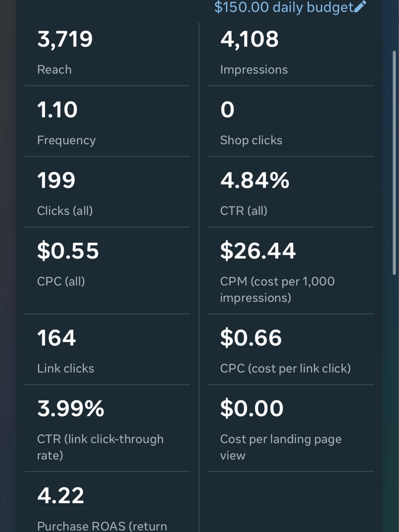
Task: Tap the 0 Shop clicks value
Action: 227,110
